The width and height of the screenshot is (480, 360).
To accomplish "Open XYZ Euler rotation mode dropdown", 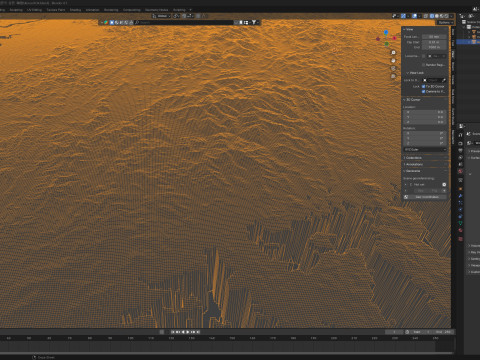I will click(x=425, y=149).
